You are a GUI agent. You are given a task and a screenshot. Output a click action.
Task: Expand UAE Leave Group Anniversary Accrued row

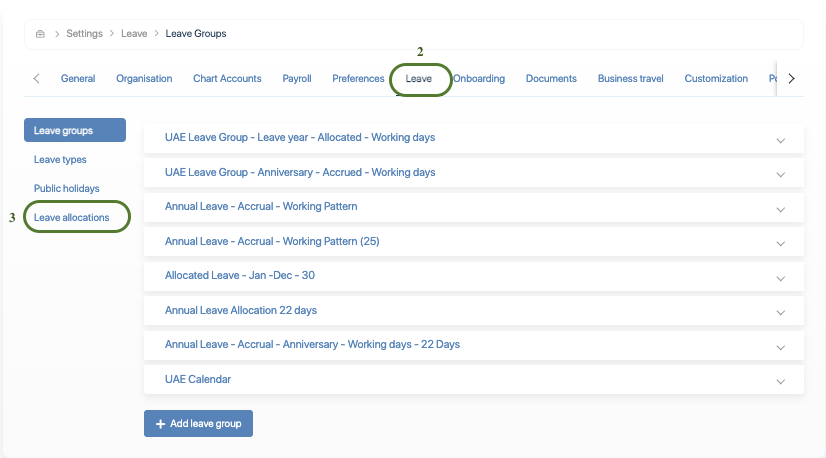(780, 174)
